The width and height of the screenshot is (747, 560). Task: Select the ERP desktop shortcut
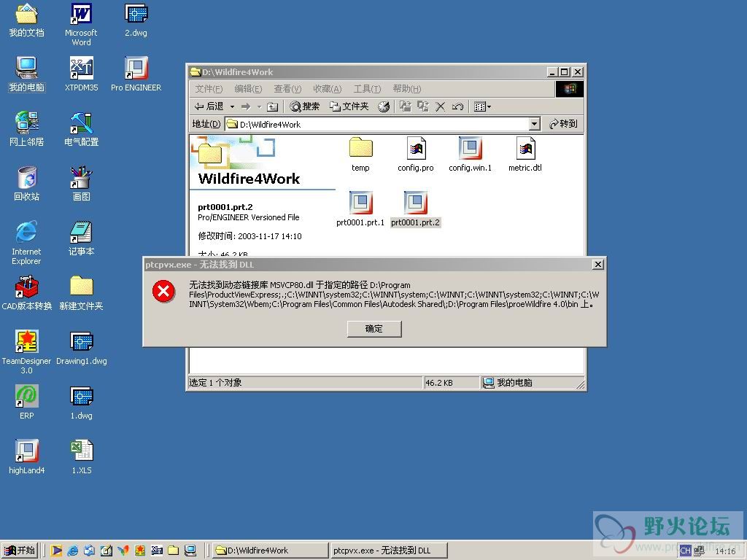click(x=27, y=402)
